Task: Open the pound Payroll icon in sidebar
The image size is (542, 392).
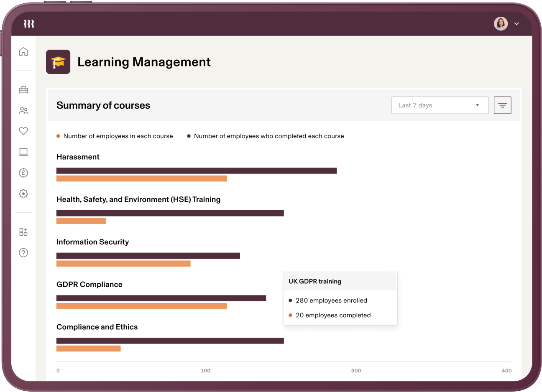Action: 23,173
